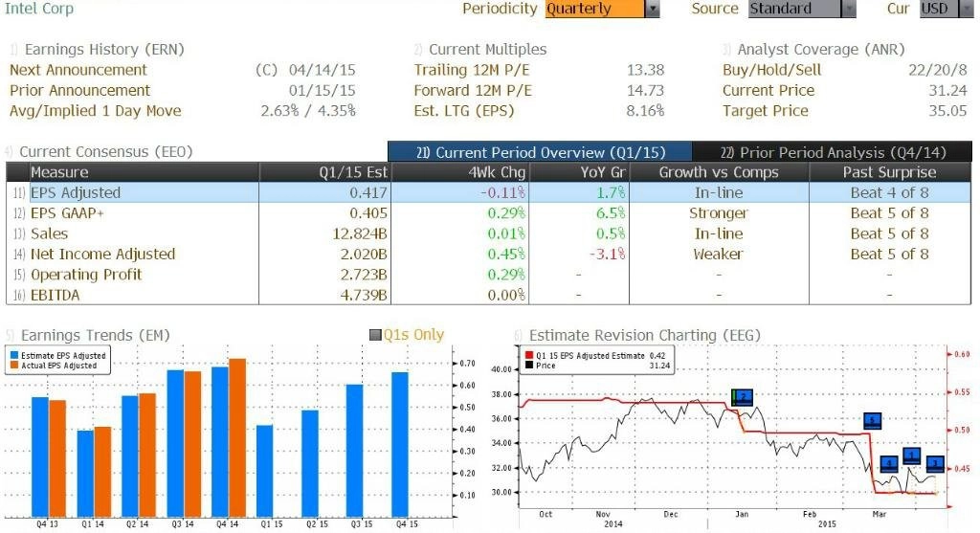Click the black Price legend swatch

tap(529, 366)
